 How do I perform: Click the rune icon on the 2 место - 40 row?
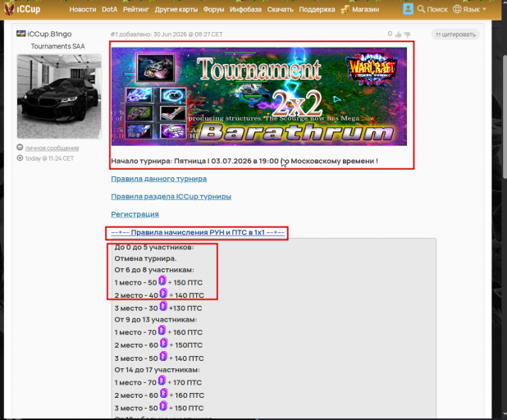[163, 293]
